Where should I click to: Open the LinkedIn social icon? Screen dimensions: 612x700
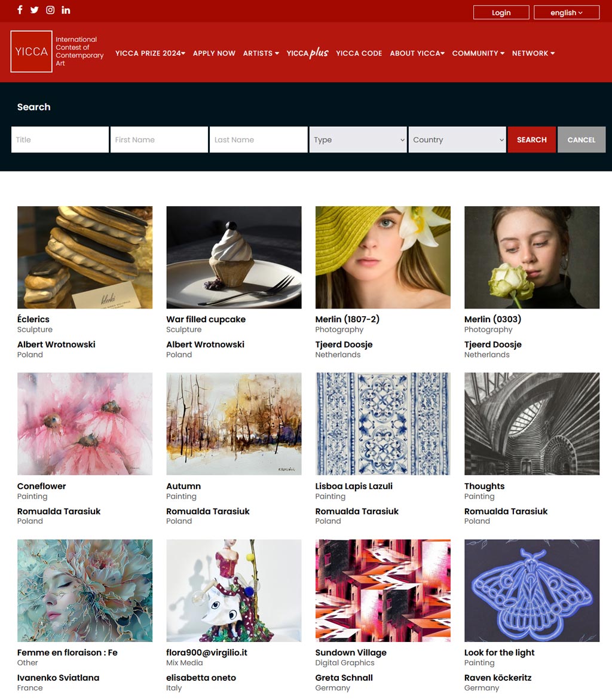[66, 10]
